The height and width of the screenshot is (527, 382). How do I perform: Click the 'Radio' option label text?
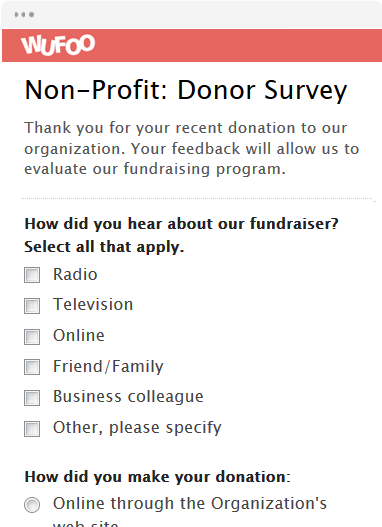click(75, 274)
